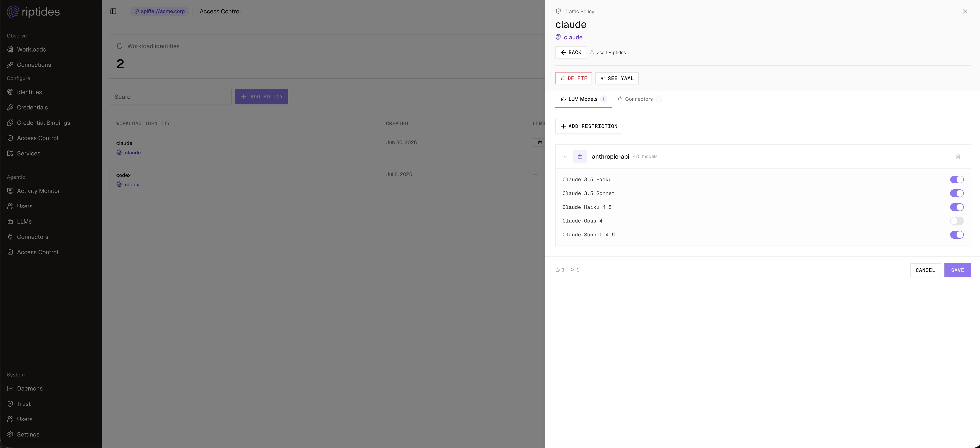This screenshot has height=448, width=980.
Task: Click the spiffe://acme.corp trust domain badge
Action: point(160,11)
